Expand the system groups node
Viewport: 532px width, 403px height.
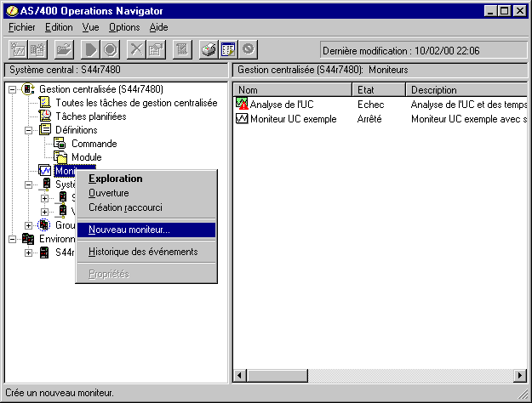28,225
